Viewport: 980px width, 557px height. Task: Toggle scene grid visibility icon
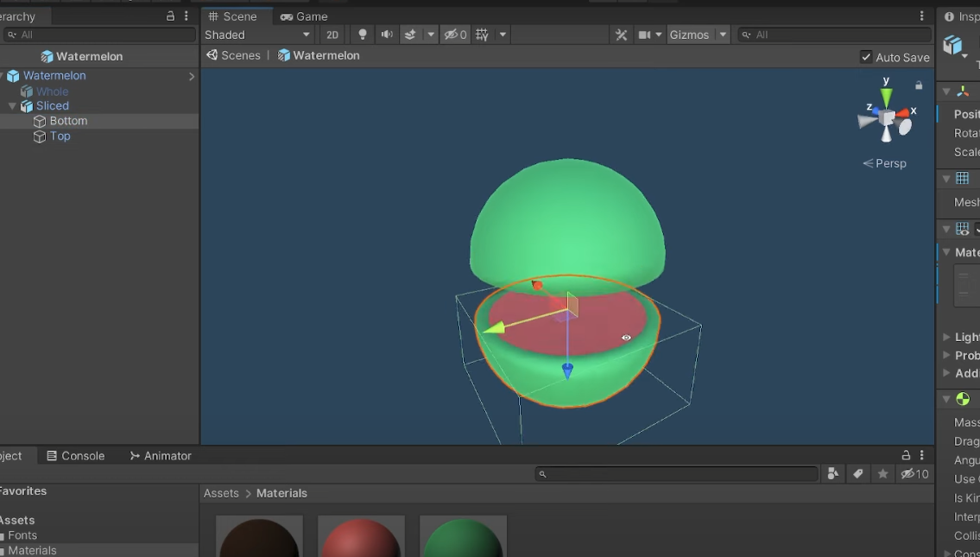pyautogui.click(x=482, y=35)
